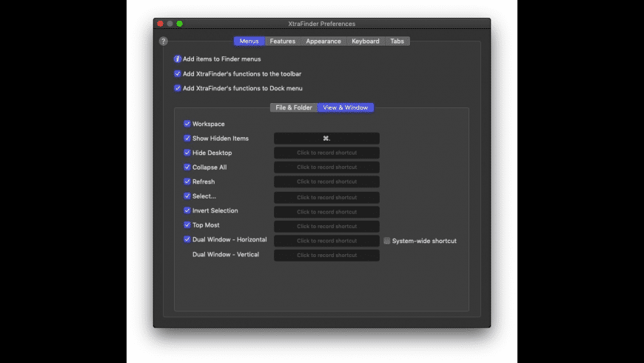
Task: Uncheck the Hide Desktop checkbox
Action: pyautogui.click(x=187, y=153)
